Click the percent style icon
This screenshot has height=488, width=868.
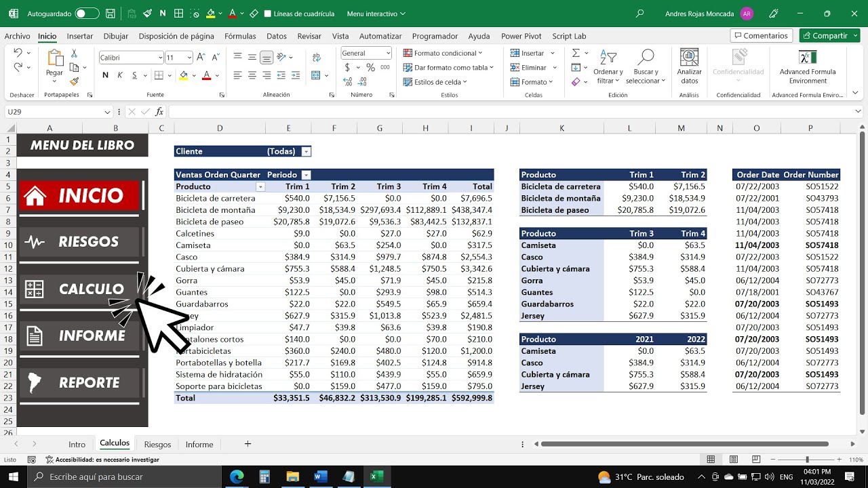coord(370,67)
